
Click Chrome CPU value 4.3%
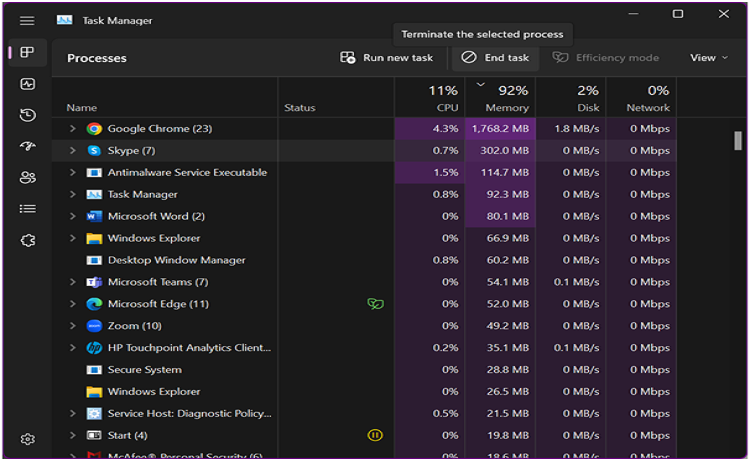click(445, 129)
